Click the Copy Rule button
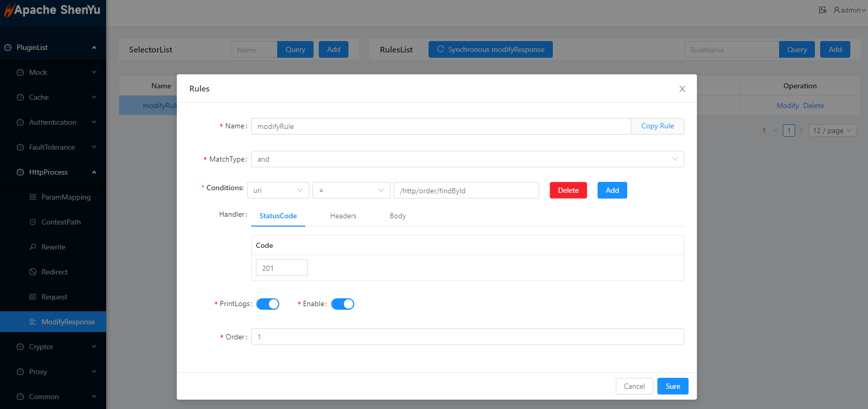This screenshot has width=868, height=409. (657, 126)
